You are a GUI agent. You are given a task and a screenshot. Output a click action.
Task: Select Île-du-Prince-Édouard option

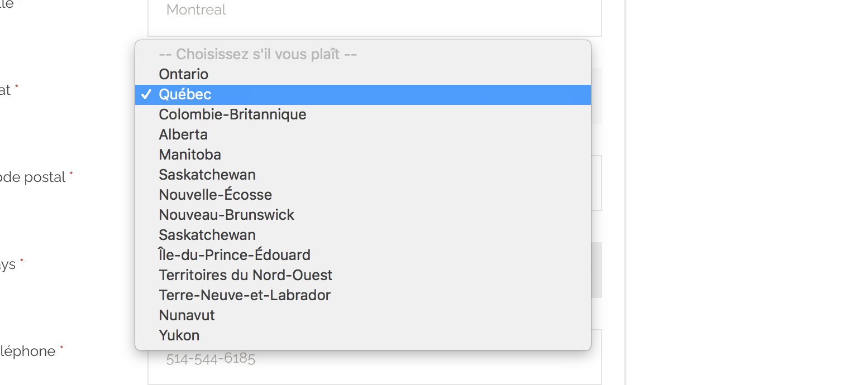363,255
